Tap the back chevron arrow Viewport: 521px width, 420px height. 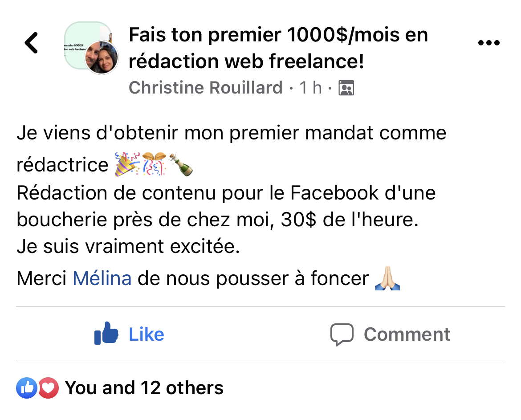[31, 43]
